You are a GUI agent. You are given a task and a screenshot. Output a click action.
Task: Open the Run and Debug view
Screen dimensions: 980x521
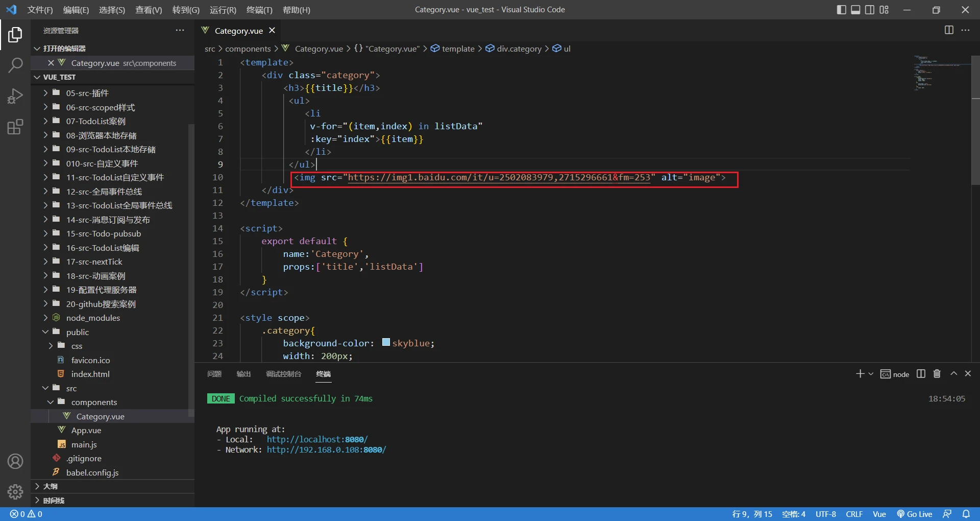[15, 96]
